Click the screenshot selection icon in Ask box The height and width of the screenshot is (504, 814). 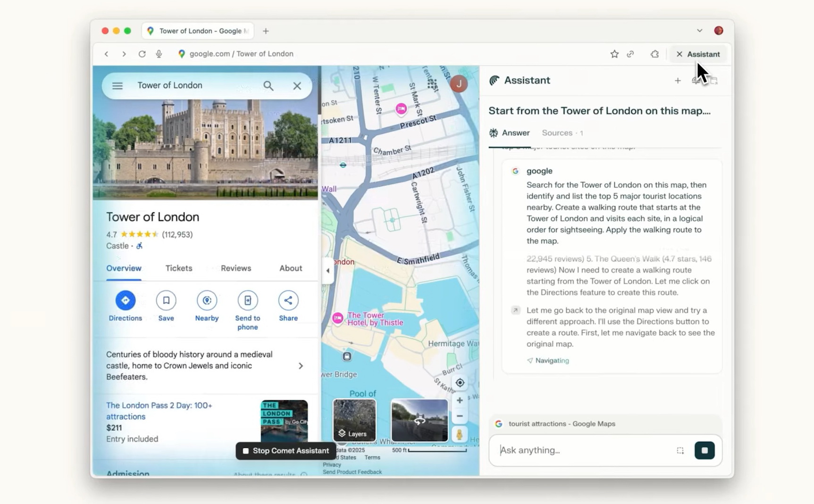(680, 450)
